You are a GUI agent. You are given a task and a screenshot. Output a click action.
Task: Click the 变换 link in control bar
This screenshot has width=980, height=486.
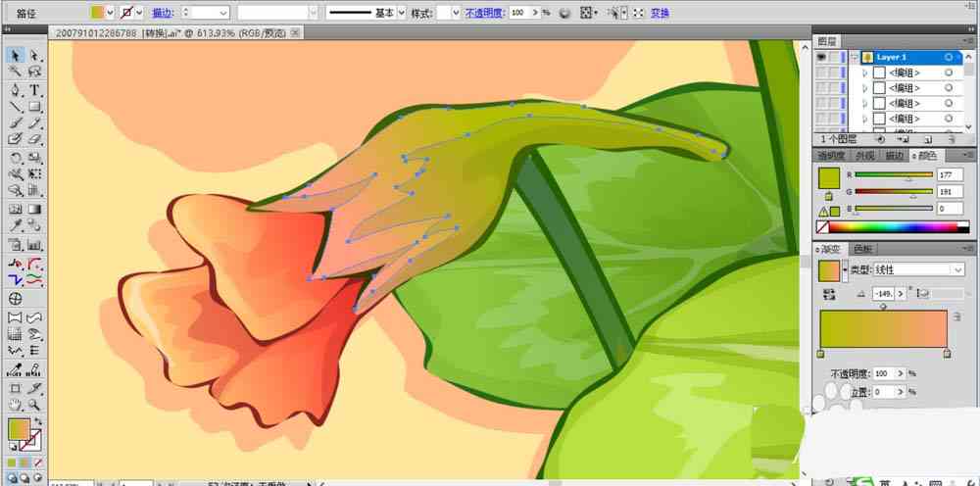coord(660,13)
